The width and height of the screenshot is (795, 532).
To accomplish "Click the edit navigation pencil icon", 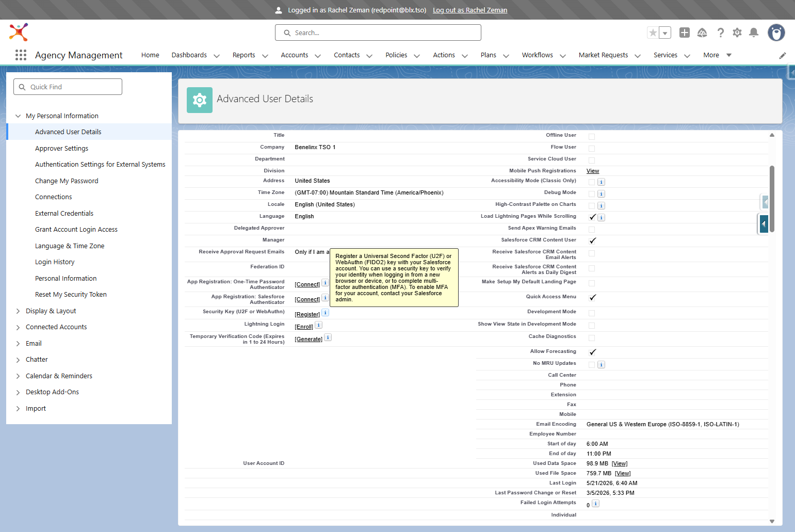I will (783, 55).
